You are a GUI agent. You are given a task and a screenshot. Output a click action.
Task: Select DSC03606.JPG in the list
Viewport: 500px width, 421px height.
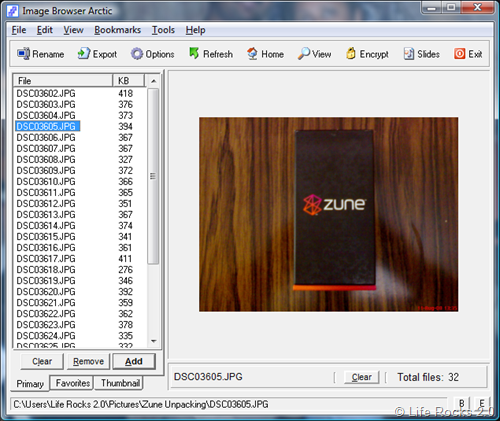46,137
